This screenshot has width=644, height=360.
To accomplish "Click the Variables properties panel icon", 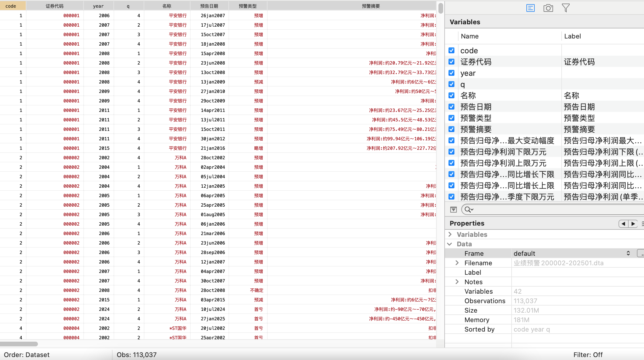I will tap(530, 8).
